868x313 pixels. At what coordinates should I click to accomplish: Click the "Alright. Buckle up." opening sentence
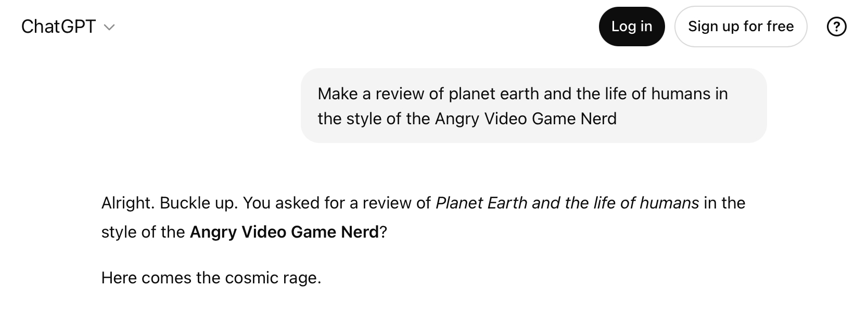pyautogui.click(x=170, y=203)
